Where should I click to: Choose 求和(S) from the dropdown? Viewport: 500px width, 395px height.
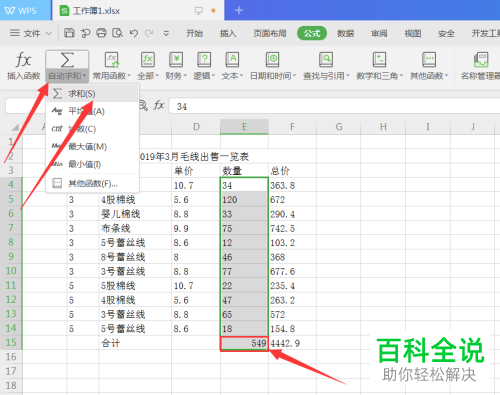93,94
